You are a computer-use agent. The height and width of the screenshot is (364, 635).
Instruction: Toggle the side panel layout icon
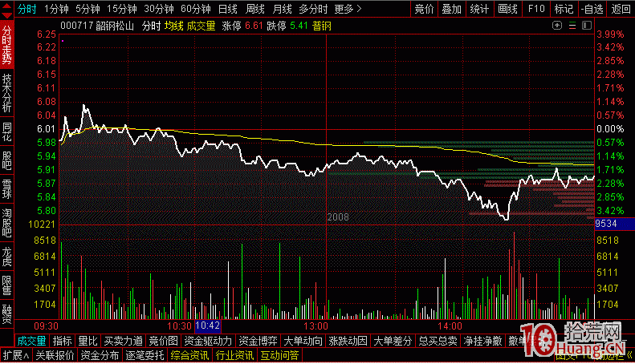tap(587, 26)
